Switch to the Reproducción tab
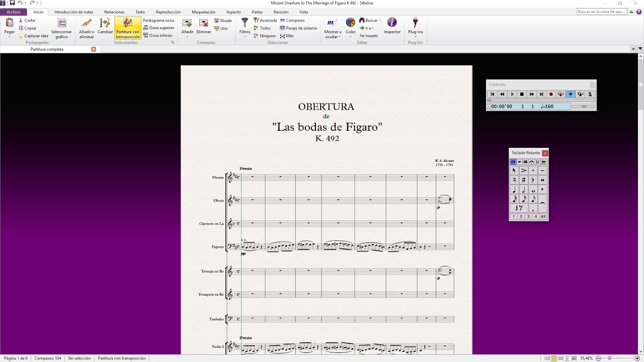 (168, 12)
